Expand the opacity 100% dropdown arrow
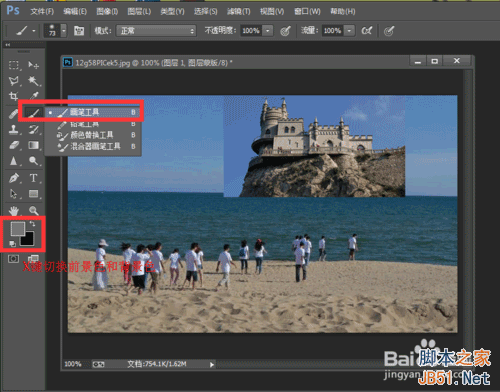This screenshot has width=500, height=392. click(268, 31)
